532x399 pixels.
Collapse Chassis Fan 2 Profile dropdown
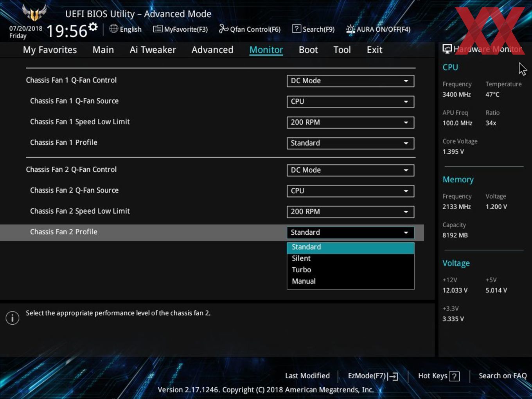point(350,232)
